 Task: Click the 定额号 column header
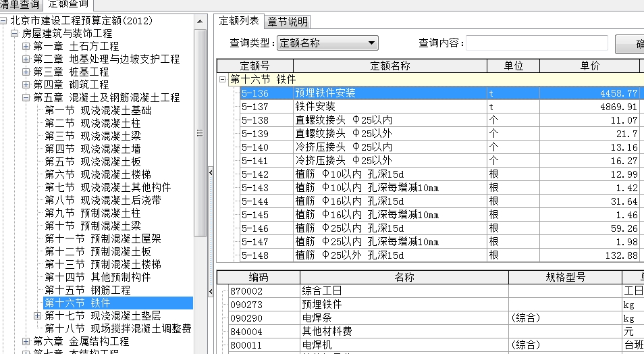pyautogui.click(x=254, y=66)
